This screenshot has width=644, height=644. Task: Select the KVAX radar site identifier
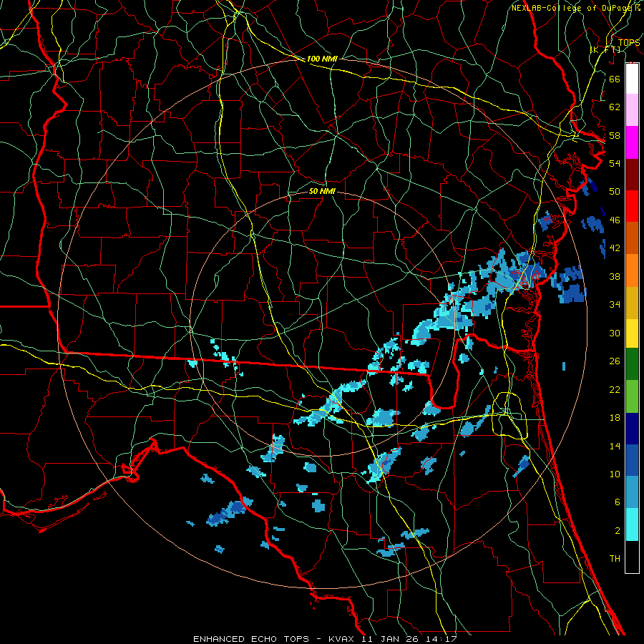(343, 639)
